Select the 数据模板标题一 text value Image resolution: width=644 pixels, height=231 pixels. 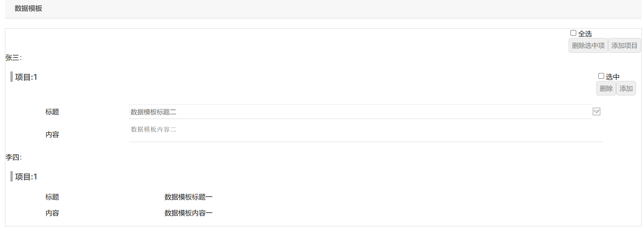pos(188,197)
